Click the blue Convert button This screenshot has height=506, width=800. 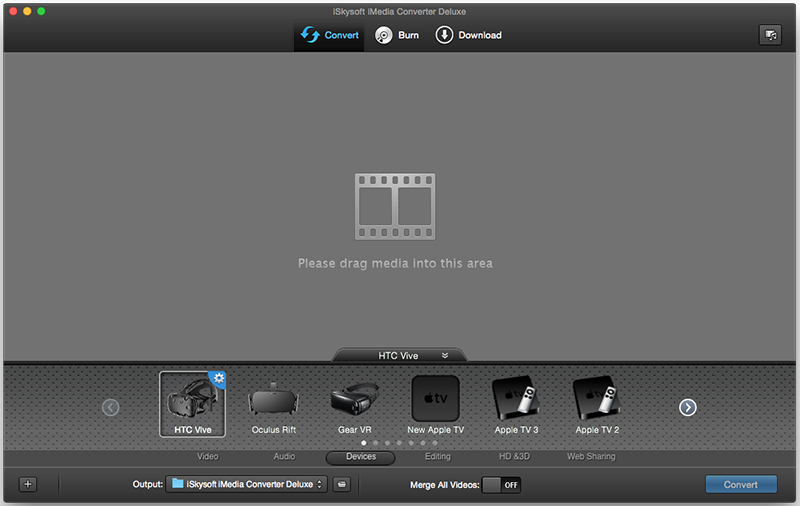[740, 484]
